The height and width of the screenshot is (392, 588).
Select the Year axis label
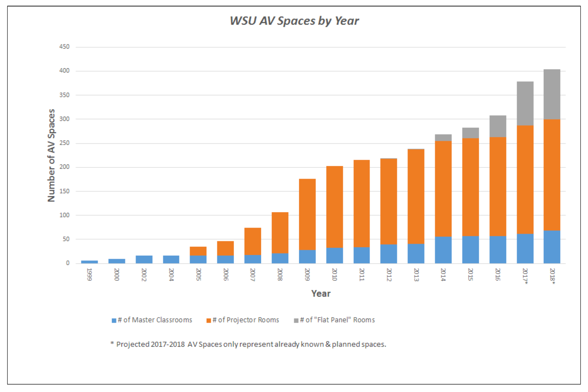[321, 294]
